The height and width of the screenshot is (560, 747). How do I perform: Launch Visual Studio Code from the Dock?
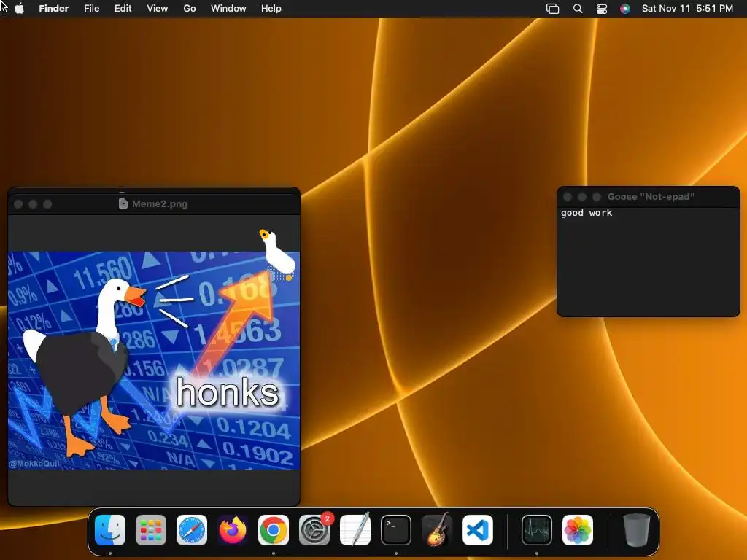point(478,530)
